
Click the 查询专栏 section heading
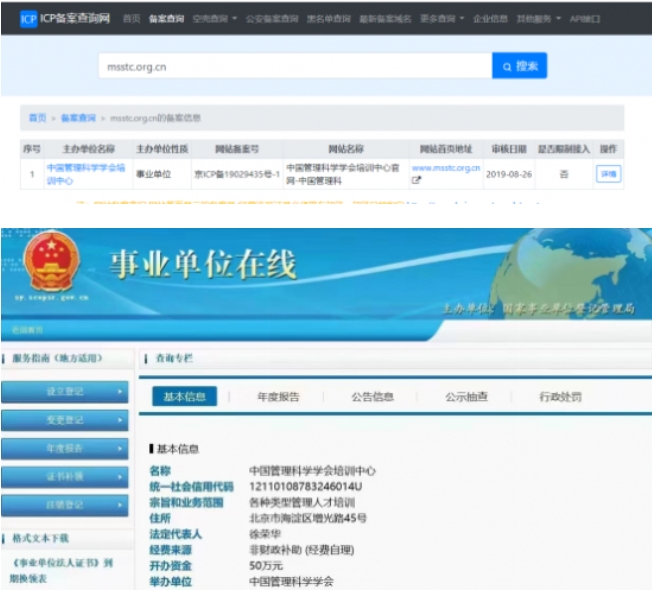click(x=174, y=358)
